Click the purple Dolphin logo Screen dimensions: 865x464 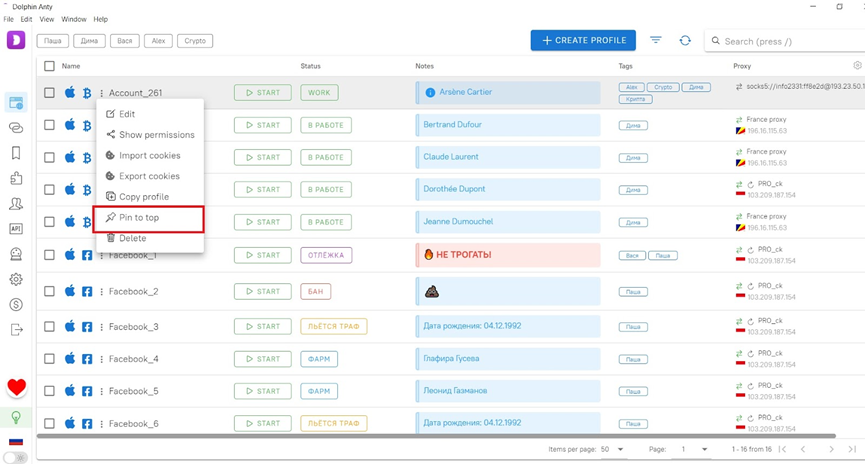pos(16,40)
